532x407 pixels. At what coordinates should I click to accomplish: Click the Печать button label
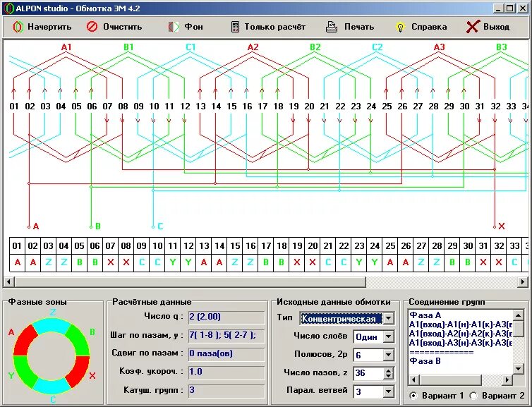click(x=359, y=27)
